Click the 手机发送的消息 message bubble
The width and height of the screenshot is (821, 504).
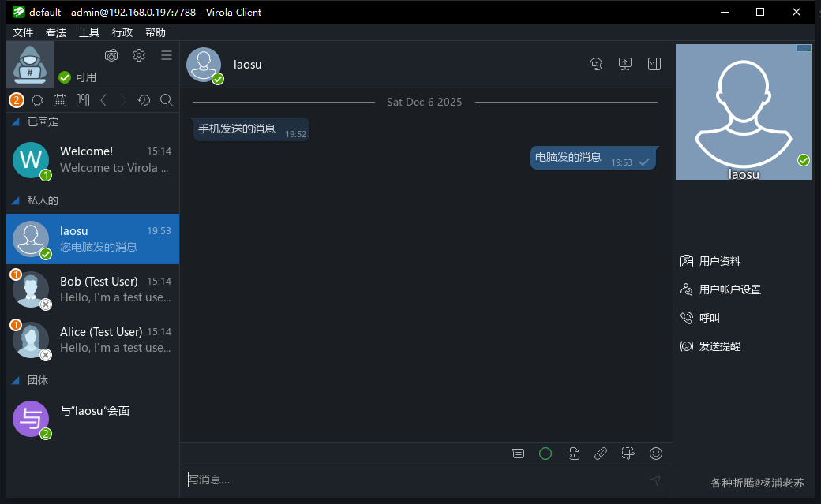(251, 129)
